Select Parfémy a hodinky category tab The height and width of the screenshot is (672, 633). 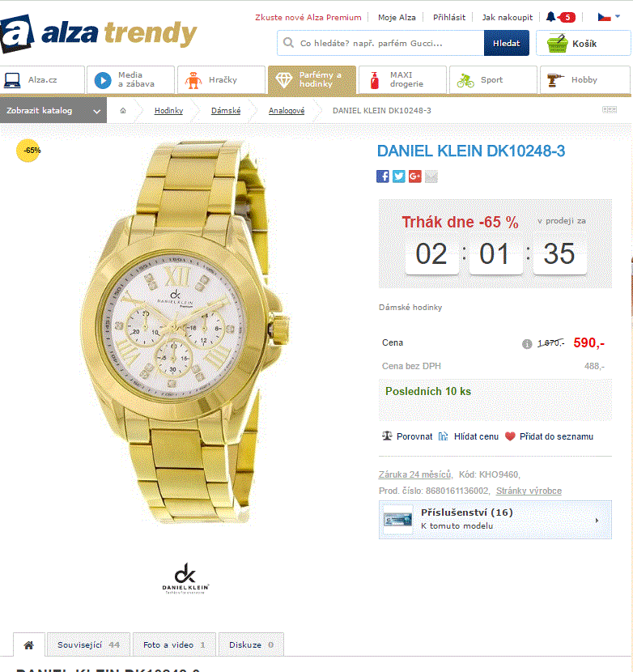tap(312, 79)
